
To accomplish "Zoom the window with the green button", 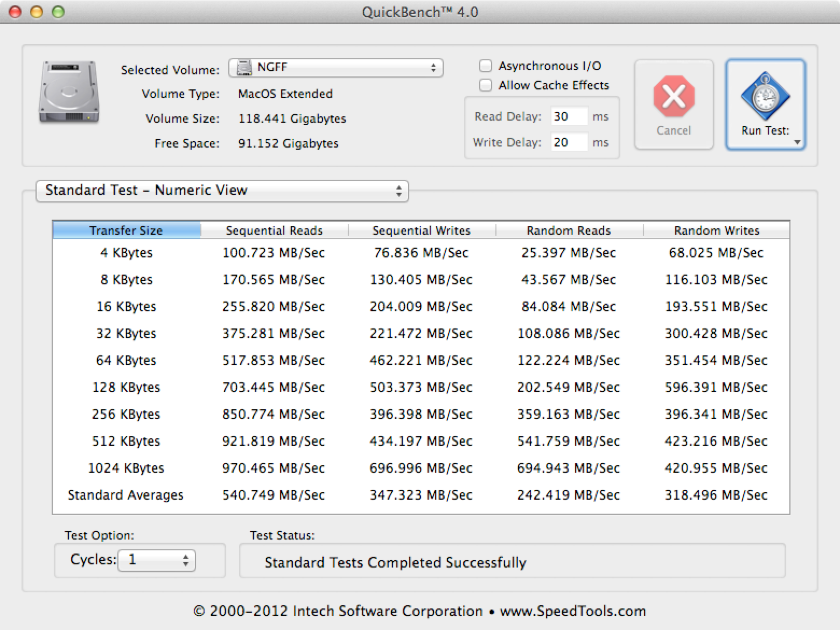I will pos(58,12).
